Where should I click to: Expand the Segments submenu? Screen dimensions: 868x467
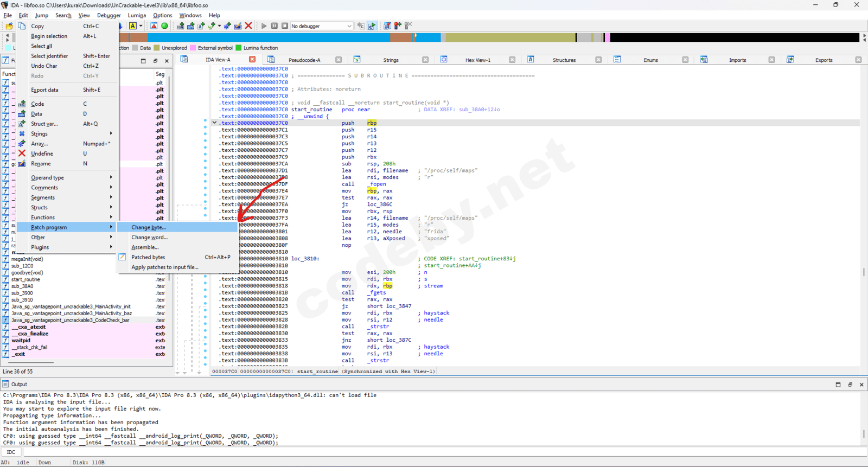click(x=67, y=198)
